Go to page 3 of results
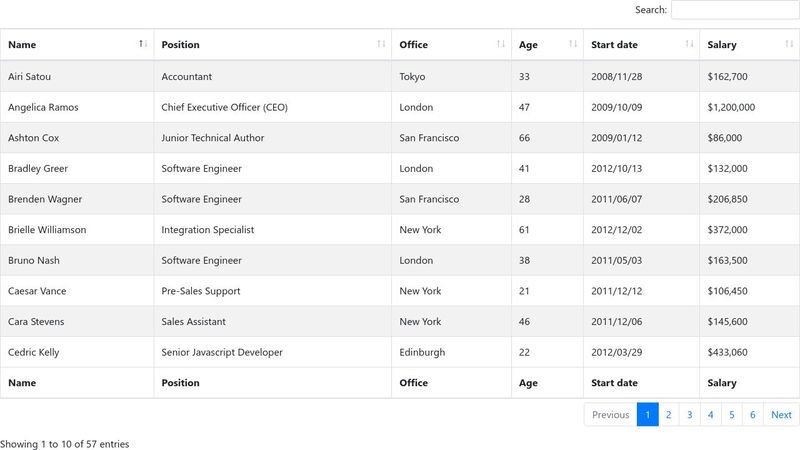800x450 pixels. tap(690, 415)
